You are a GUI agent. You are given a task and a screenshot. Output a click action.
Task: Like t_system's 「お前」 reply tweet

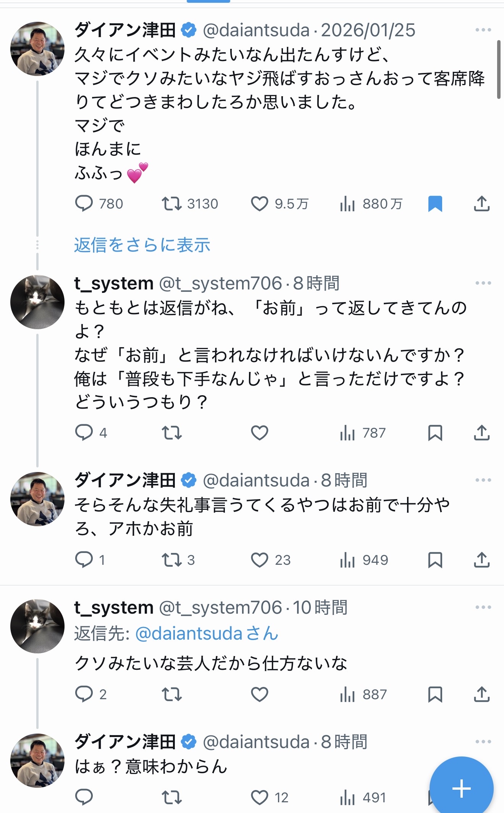(x=260, y=433)
